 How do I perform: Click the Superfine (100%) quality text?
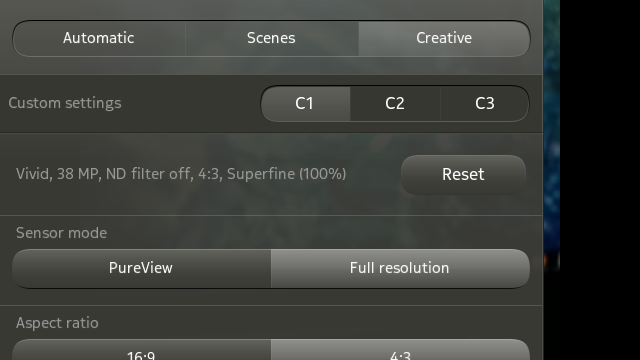[287, 174]
